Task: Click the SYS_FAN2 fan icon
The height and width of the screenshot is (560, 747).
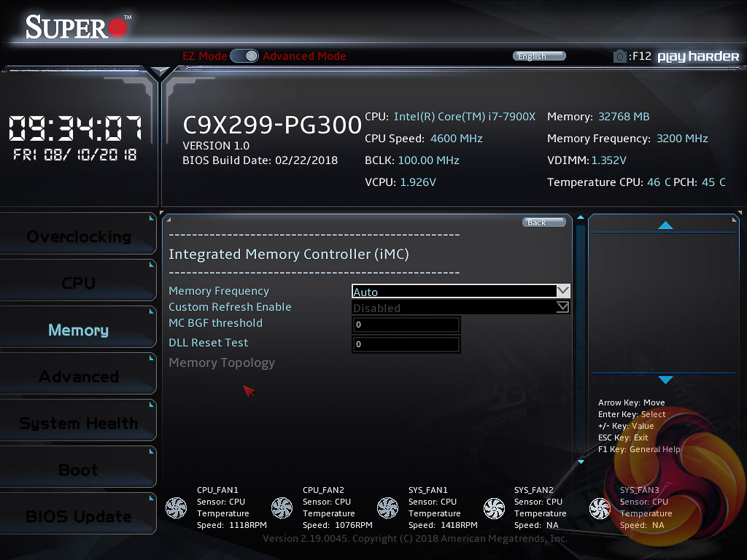Action: [x=494, y=508]
